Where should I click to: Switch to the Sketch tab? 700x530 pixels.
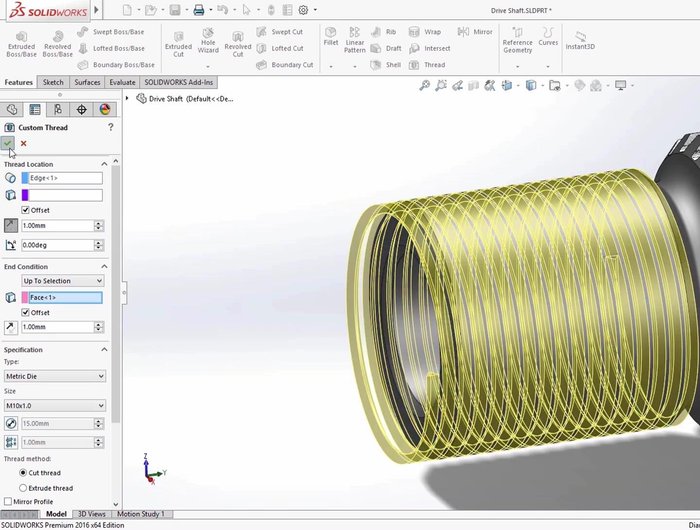coord(53,82)
